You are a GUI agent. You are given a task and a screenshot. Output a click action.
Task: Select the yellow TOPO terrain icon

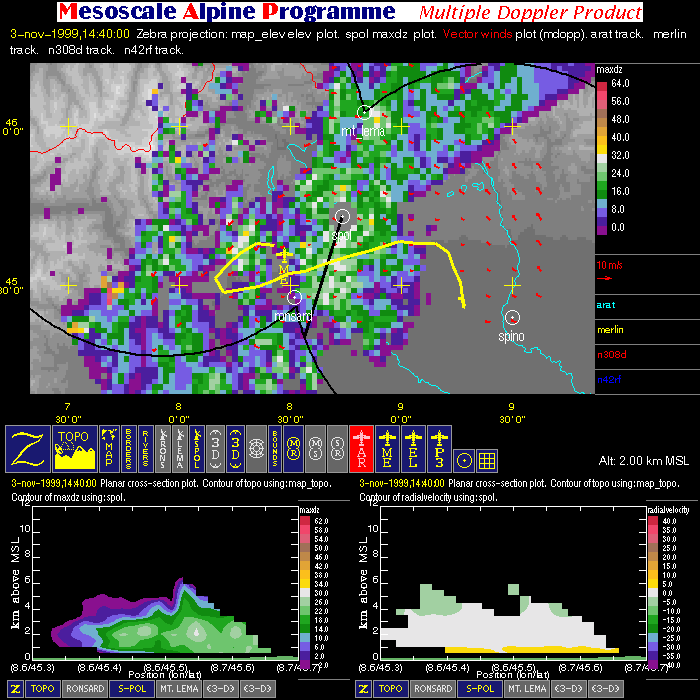[x=76, y=447]
